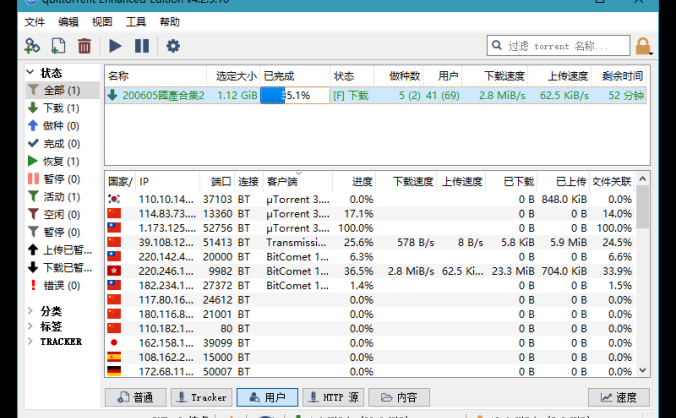This screenshot has width=676, height=418.
Task: Open the 速度 graph tab
Action: [619, 397]
